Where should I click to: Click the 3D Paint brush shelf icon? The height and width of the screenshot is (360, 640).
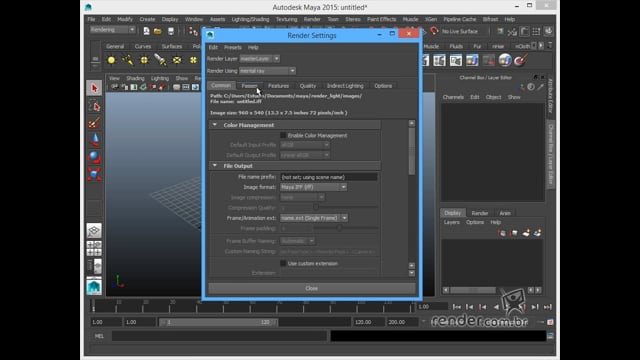pos(521,60)
